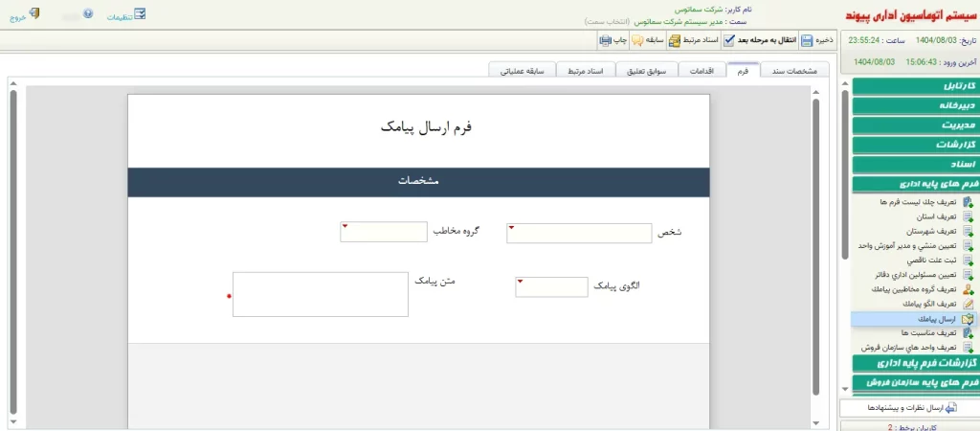Image resolution: width=980 pixels, height=431 pixels.
Task: Click the چاپ printer icon
Action: point(605,40)
